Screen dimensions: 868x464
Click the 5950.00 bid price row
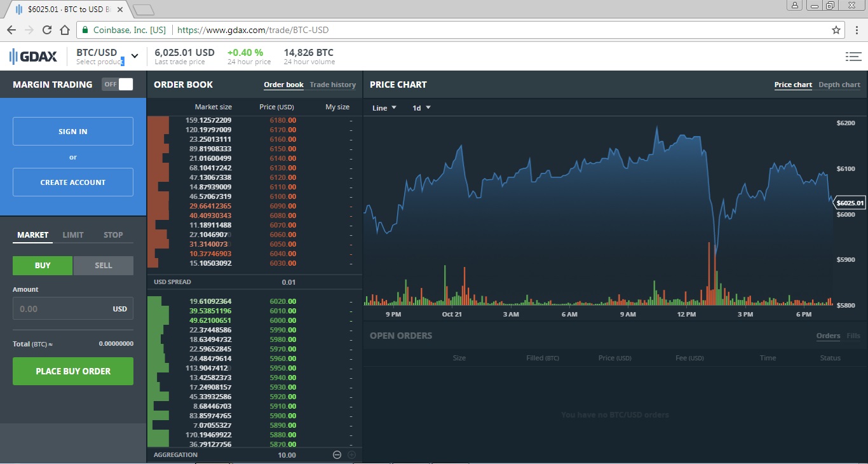254,368
